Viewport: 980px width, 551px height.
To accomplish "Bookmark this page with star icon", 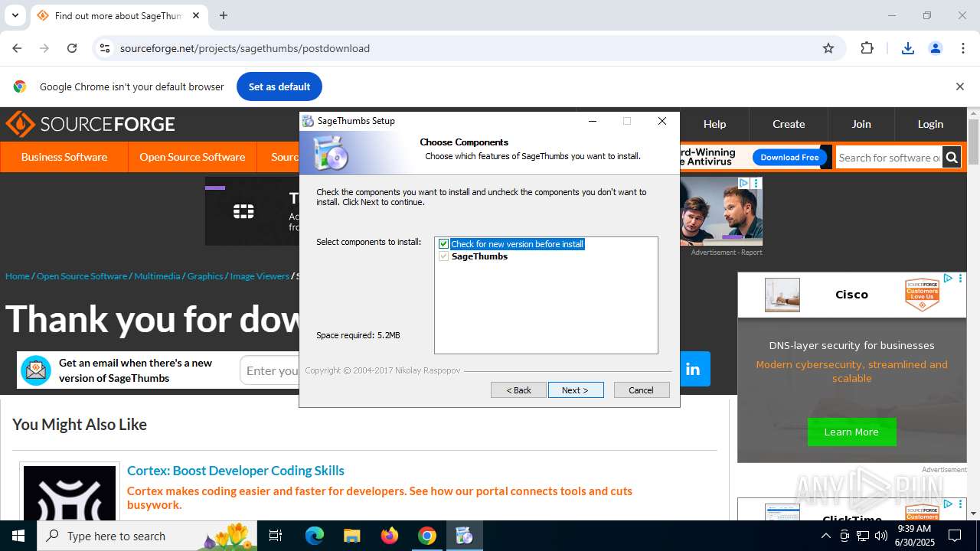I will pyautogui.click(x=828, y=48).
